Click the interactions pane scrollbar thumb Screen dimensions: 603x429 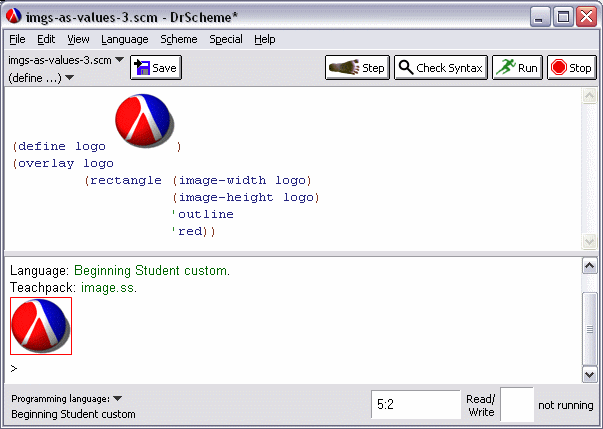pyautogui.click(x=590, y=329)
